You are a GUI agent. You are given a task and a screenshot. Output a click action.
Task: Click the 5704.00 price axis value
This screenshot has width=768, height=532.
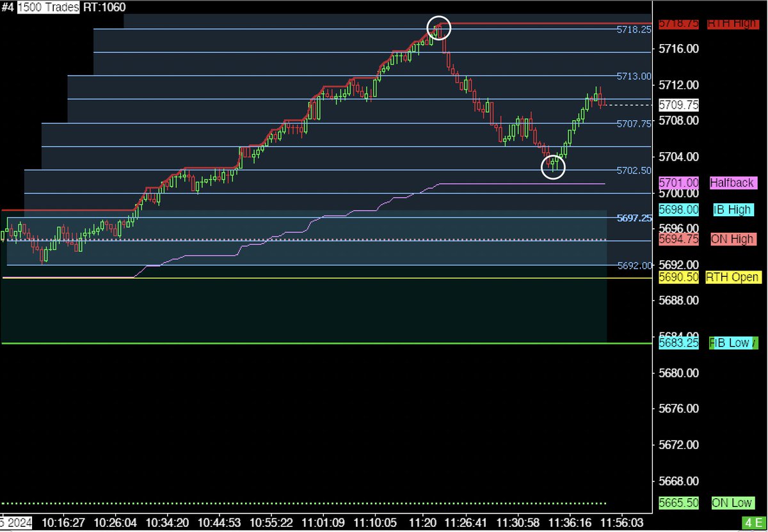click(x=679, y=156)
